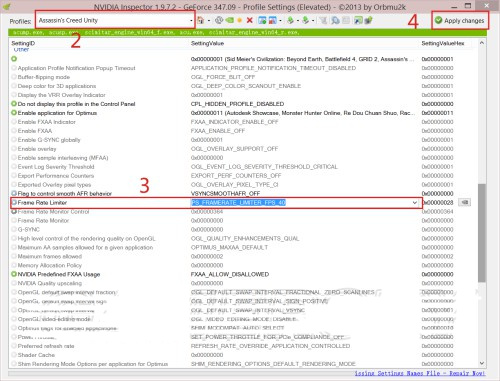Click SHIM_RENDERING_OPTIONS_DEFAULT_RENDERING_MODE value
The height and width of the screenshot is (381, 500).
tap(273, 364)
